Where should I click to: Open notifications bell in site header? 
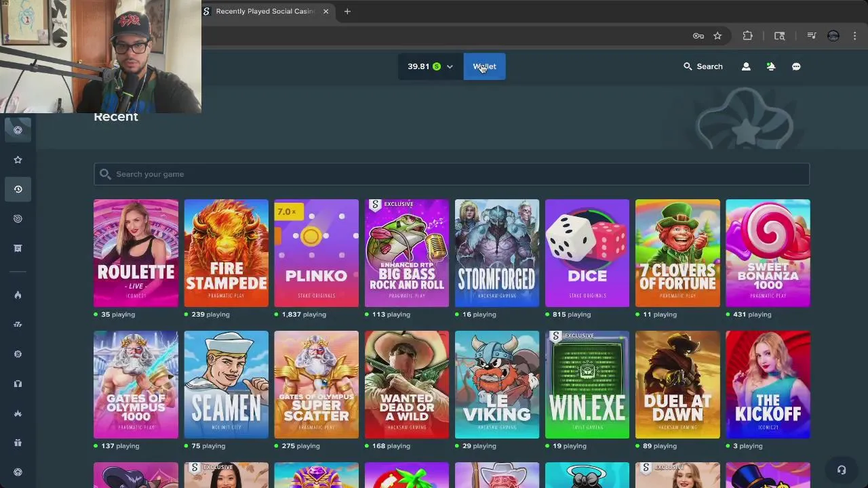(x=771, y=66)
